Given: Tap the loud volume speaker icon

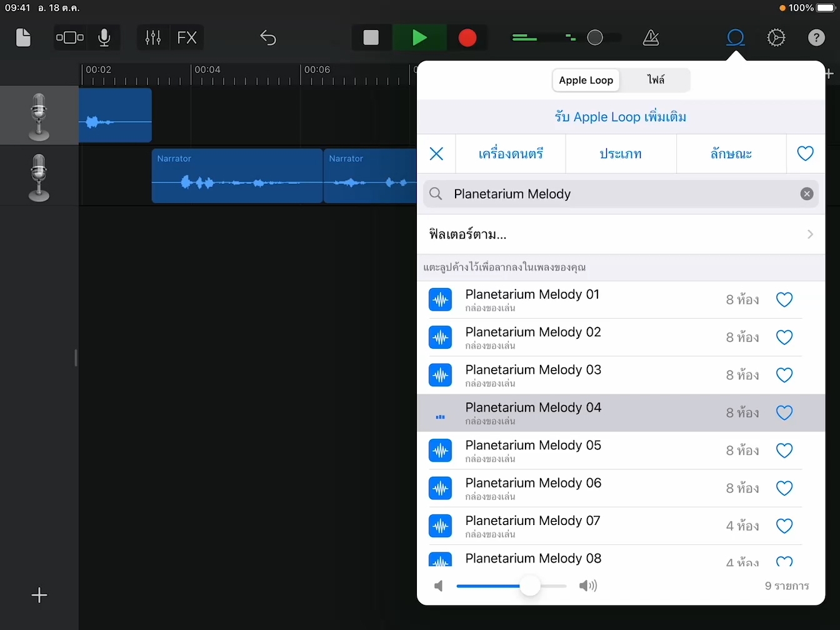Looking at the screenshot, I should [587, 586].
